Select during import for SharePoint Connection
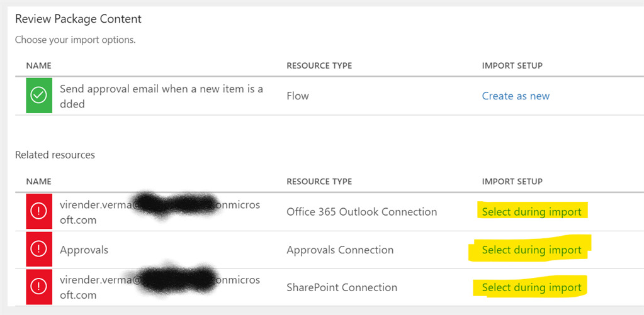This screenshot has height=315, width=644. (x=532, y=287)
